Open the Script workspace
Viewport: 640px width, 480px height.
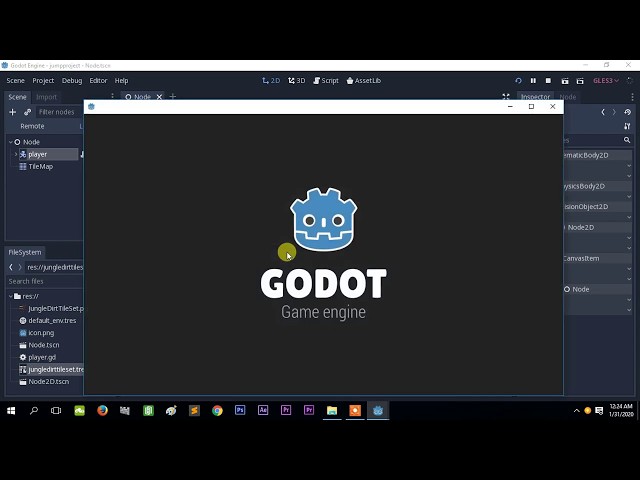tap(326, 81)
